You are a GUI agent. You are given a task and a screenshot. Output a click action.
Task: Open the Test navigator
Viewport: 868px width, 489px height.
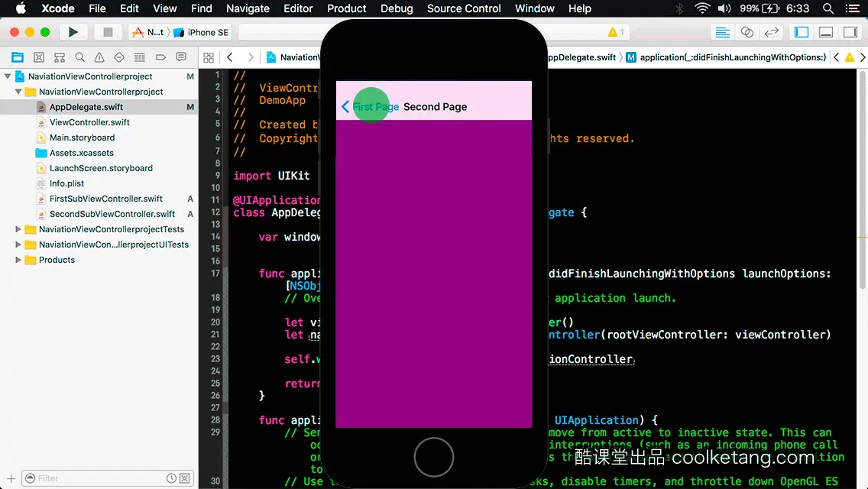(119, 57)
